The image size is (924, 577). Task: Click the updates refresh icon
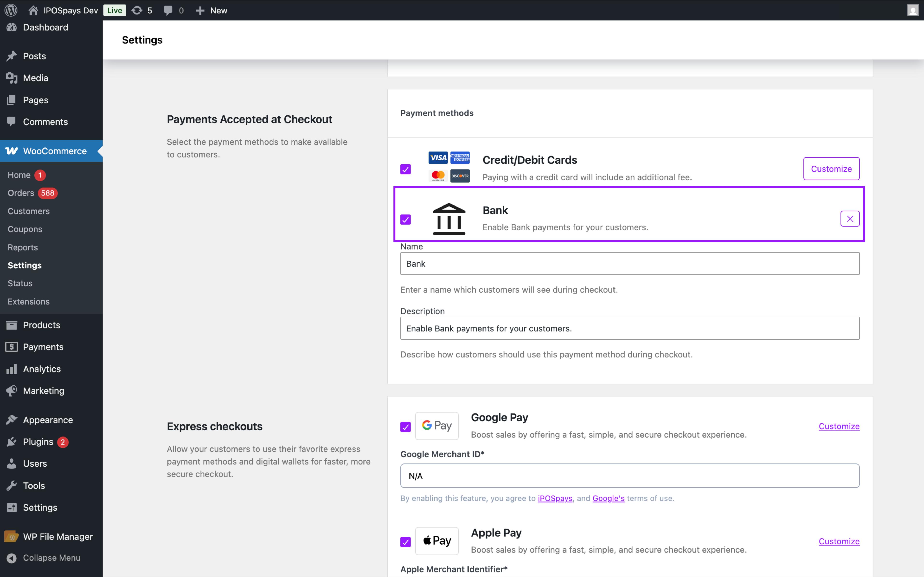[137, 10]
